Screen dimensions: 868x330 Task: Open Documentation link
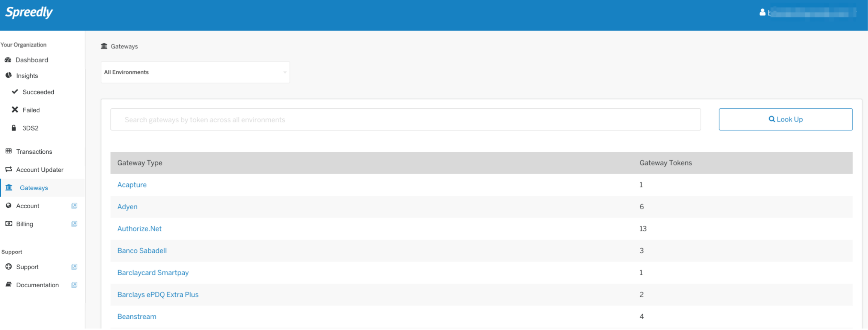37,285
